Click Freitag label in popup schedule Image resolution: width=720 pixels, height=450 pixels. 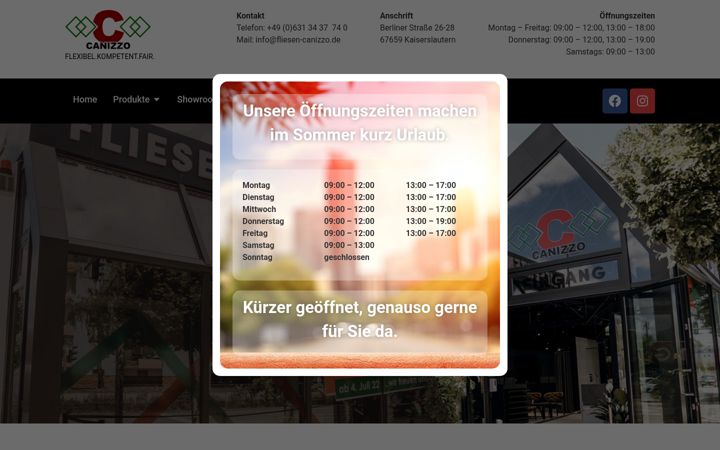(x=255, y=233)
